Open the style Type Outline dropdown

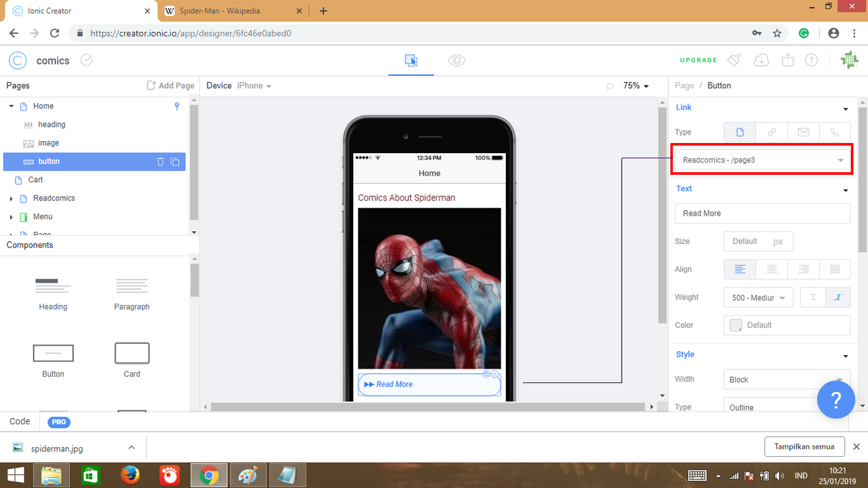[787, 407]
